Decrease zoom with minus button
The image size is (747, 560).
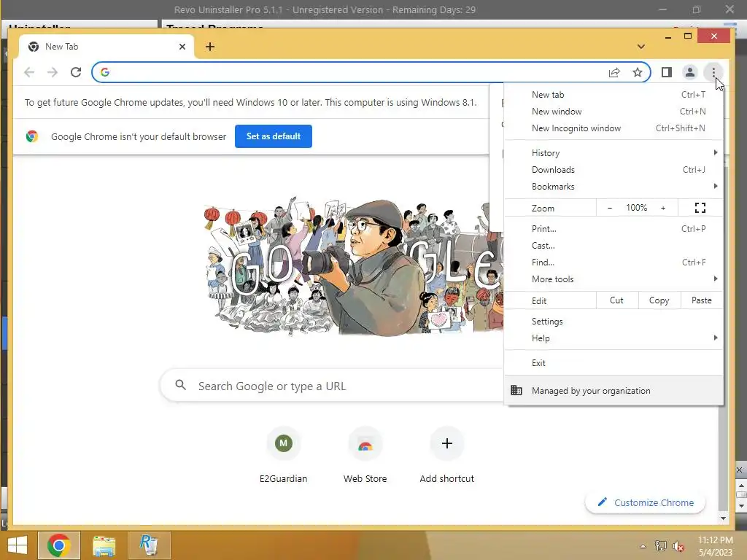point(609,208)
